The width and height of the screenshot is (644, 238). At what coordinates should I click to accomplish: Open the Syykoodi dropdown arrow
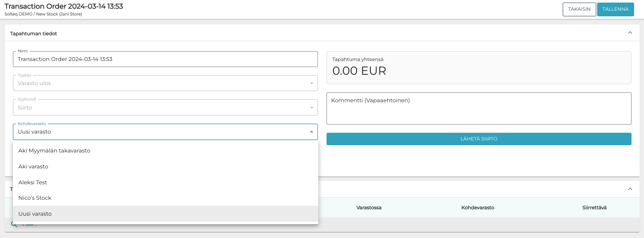(x=311, y=107)
